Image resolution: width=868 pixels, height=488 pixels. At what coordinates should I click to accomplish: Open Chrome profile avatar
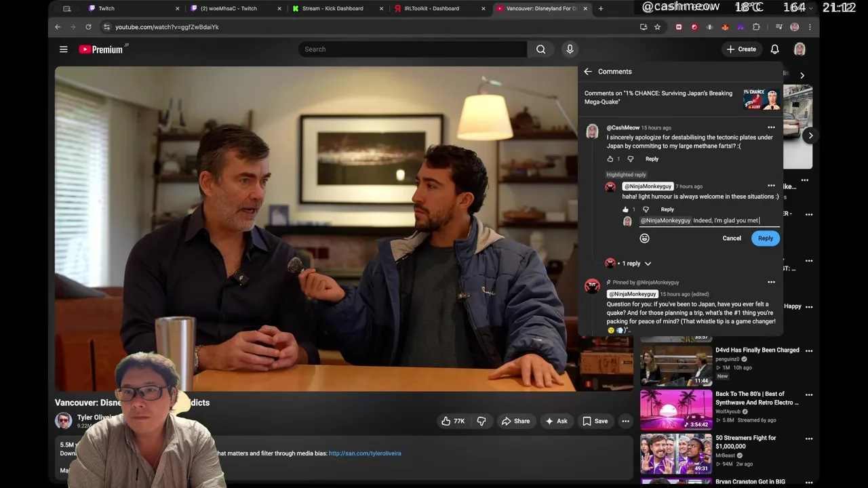(x=795, y=27)
